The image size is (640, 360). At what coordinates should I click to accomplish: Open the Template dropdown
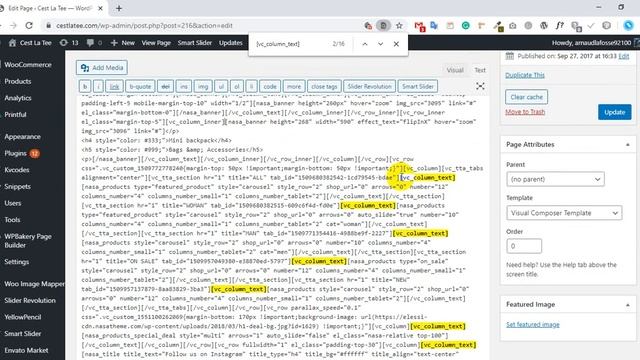tap(564, 213)
